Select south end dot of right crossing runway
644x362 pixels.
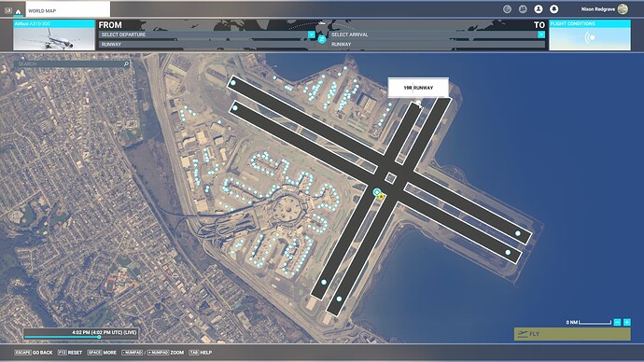339,299
